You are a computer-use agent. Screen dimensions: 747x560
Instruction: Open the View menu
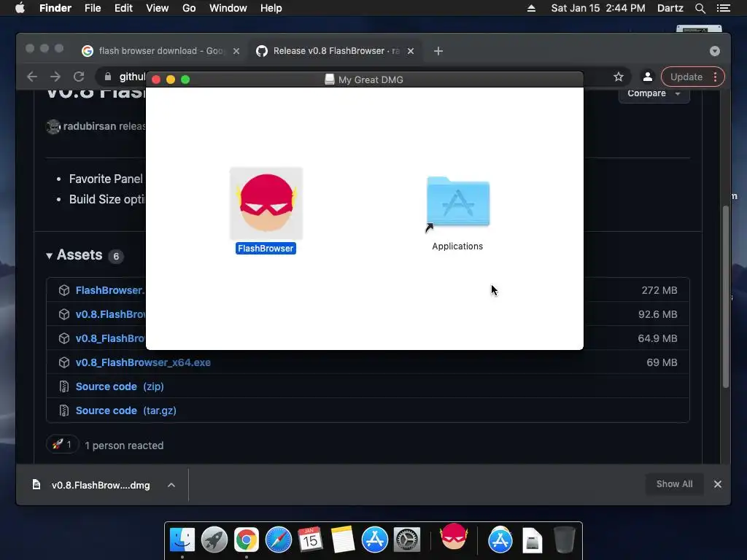pos(158,8)
